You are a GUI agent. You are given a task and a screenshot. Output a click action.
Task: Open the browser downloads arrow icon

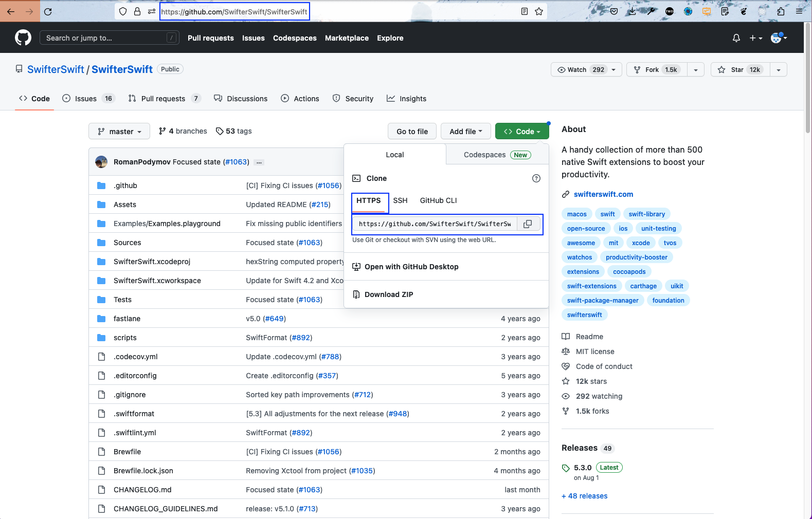633,11
